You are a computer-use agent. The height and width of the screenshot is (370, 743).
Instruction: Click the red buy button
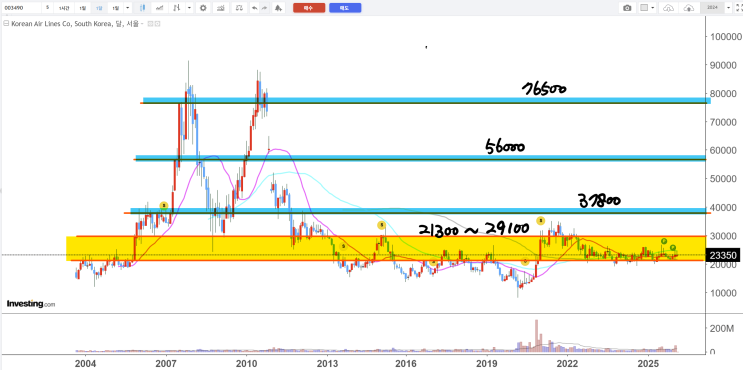click(309, 8)
